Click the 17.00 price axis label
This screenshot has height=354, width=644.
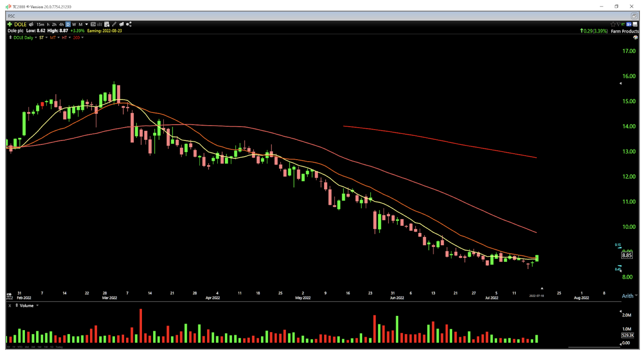tap(629, 51)
